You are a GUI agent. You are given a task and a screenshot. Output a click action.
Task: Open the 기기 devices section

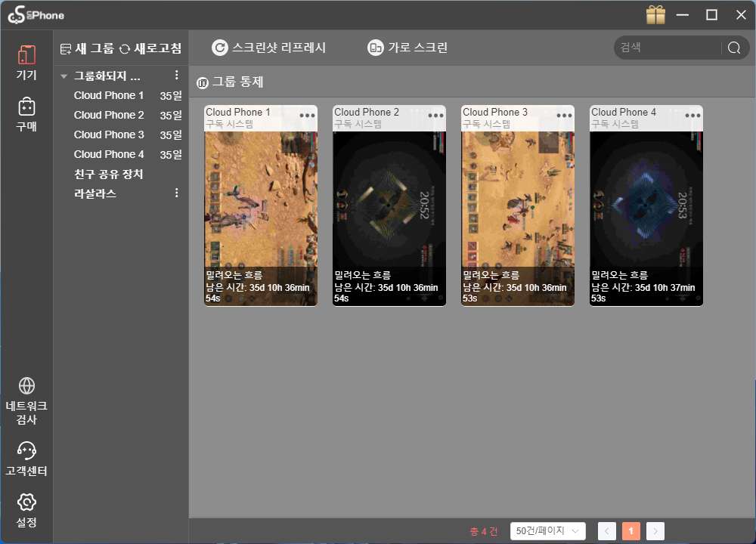[26, 63]
